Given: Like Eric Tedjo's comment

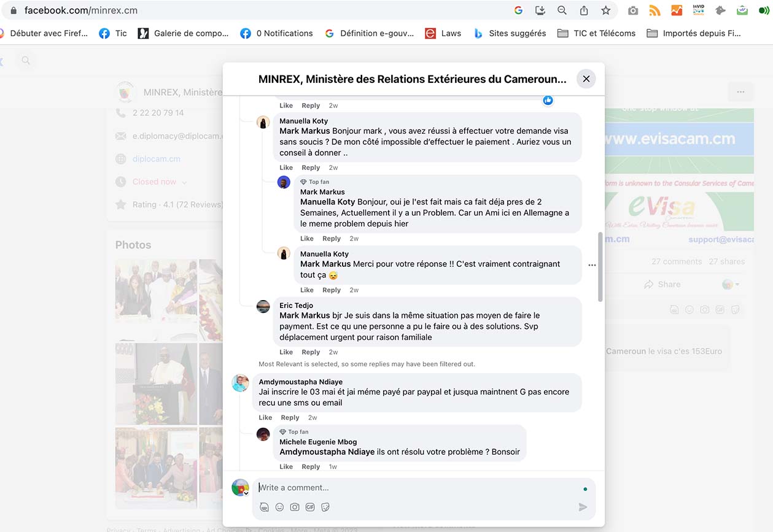Looking at the screenshot, I should click(286, 352).
